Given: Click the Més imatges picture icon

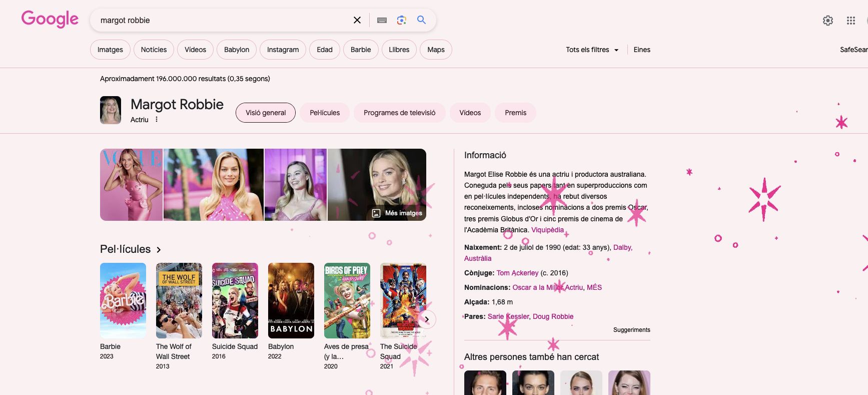Looking at the screenshot, I should point(376,213).
